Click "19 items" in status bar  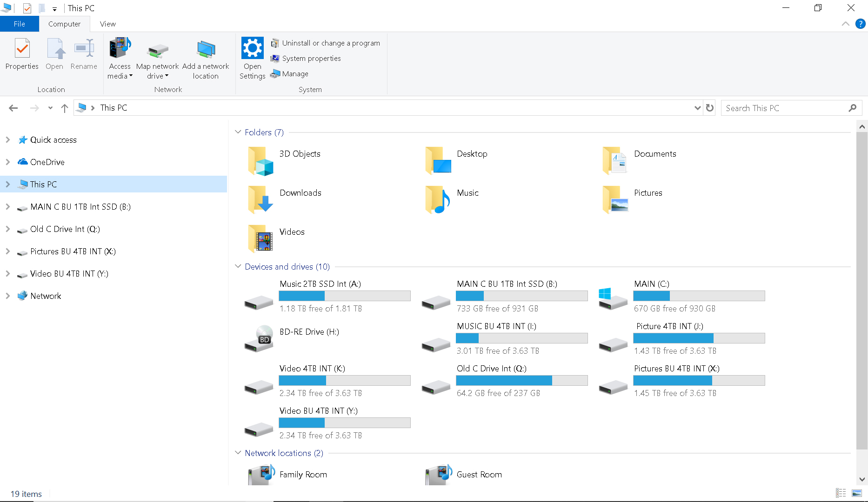pyautogui.click(x=26, y=494)
